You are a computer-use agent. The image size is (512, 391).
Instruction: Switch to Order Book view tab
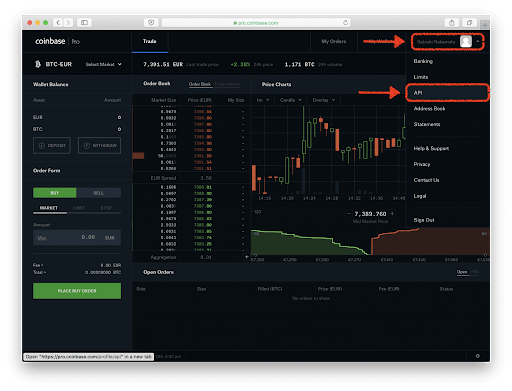[x=200, y=84]
